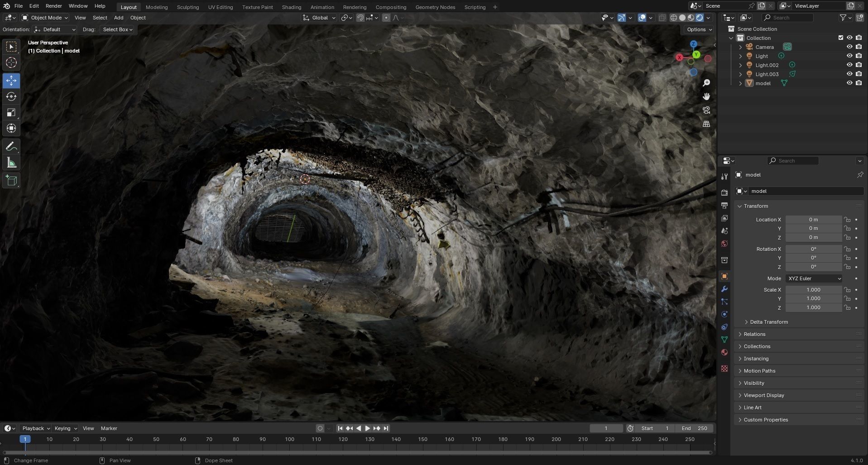The height and width of the screenshot is (465, 868).
Task: Open the Material properties tab
Action: pyautogui.click(x=724, y=352)
